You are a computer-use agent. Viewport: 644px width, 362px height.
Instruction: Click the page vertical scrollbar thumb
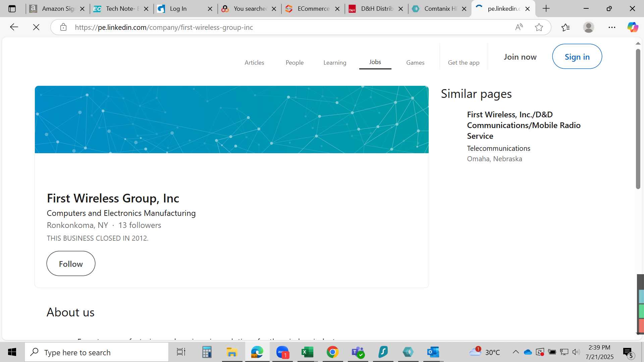(x=638, y=119)
